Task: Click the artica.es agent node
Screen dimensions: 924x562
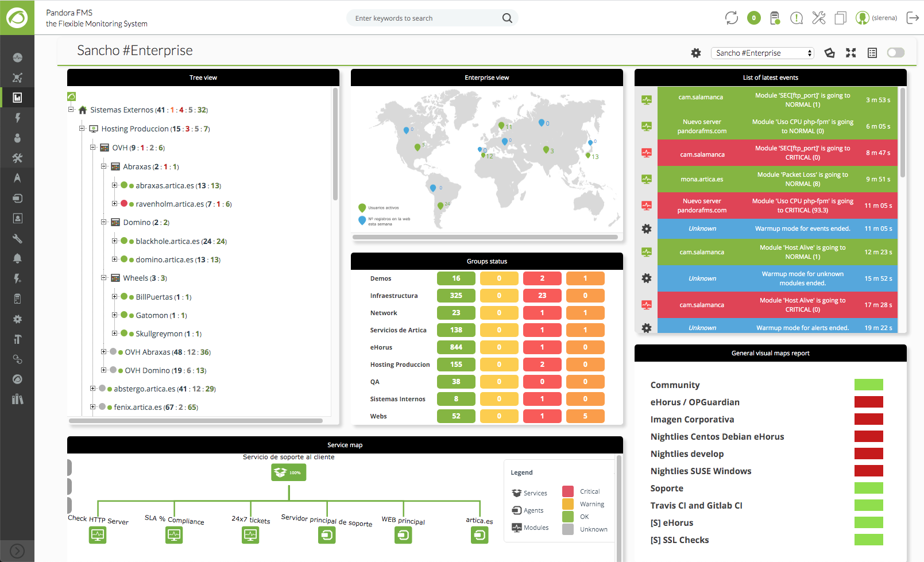Action: pos(480,535)
